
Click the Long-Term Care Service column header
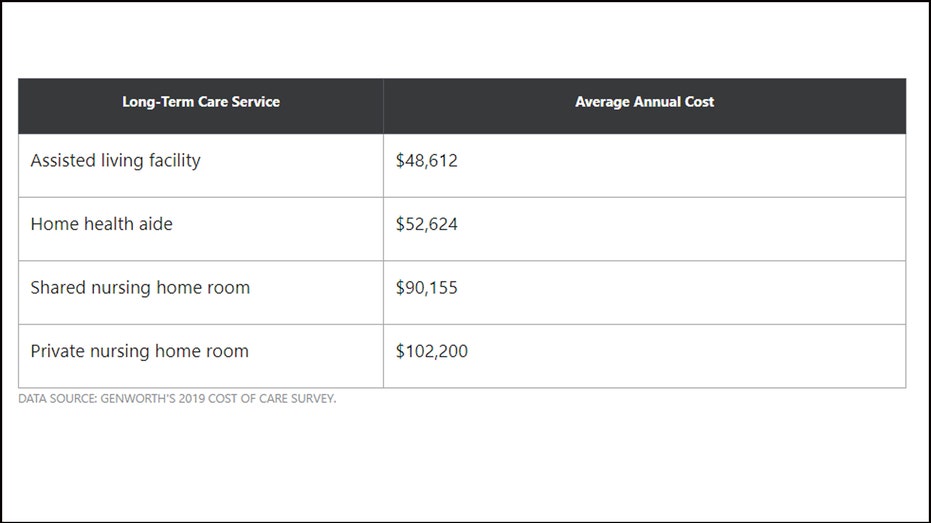201,106
